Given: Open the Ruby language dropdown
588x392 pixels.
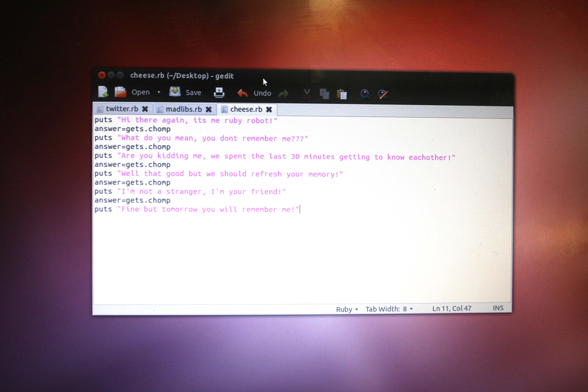Looking at the screenshot, I should click(x=347, y=309).
